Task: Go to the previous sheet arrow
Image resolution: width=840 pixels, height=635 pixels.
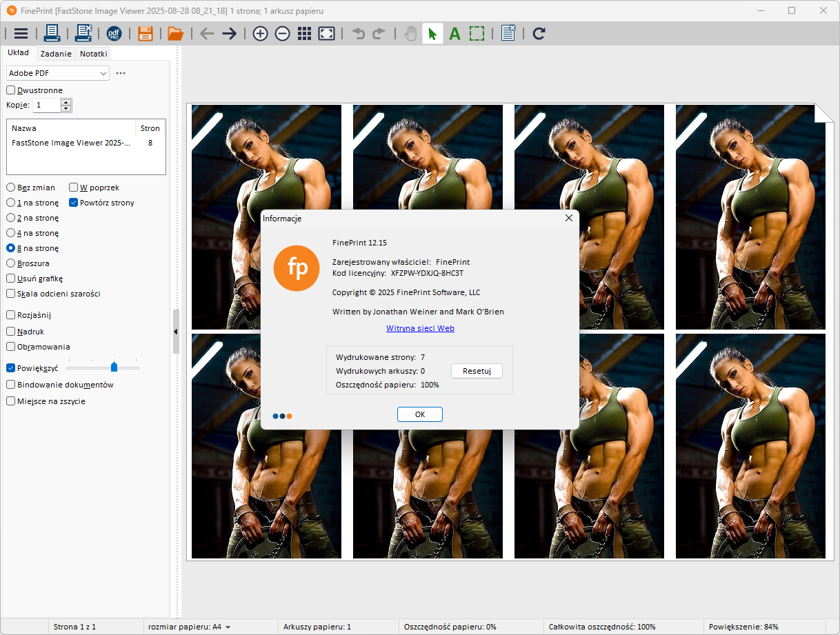Action: click(207, 33)
